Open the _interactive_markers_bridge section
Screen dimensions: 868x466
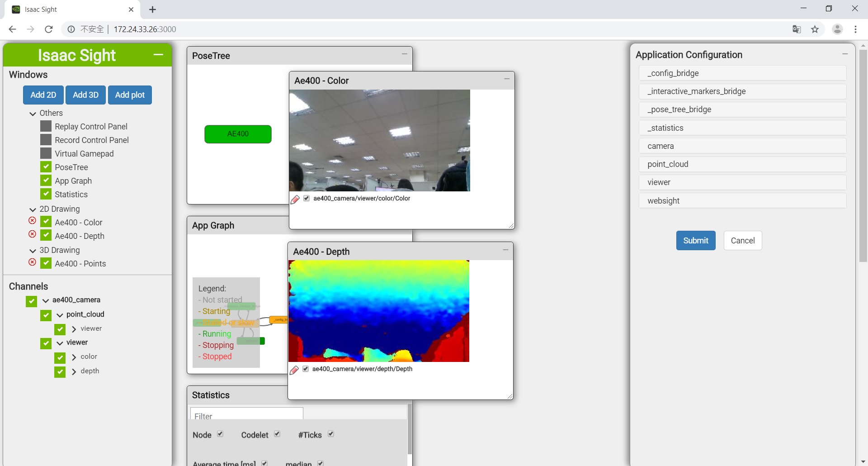[742, 91]
